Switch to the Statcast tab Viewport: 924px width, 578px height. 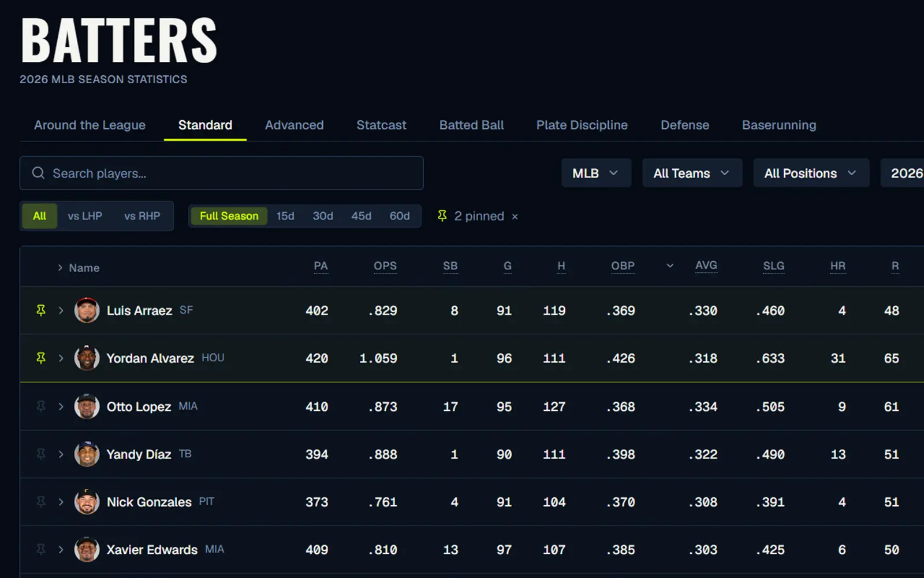[x=381, y=125]
